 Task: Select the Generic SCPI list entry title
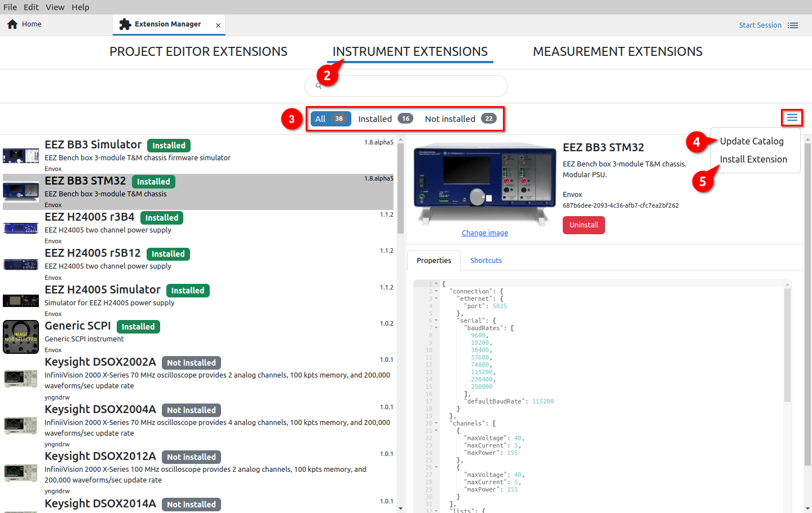tap(78, 326)
